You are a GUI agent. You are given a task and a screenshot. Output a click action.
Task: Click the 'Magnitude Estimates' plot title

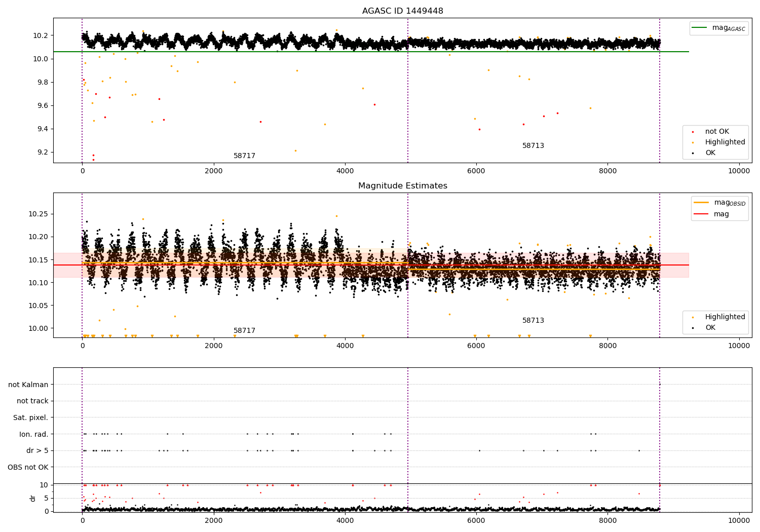pyautogui.click(x=403, y=186)
